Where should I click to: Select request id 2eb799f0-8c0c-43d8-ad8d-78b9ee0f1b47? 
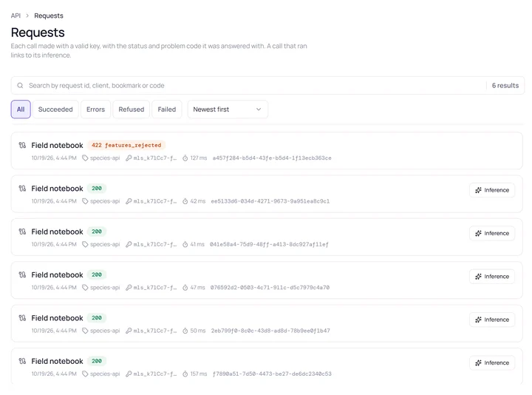click(270, 331)
